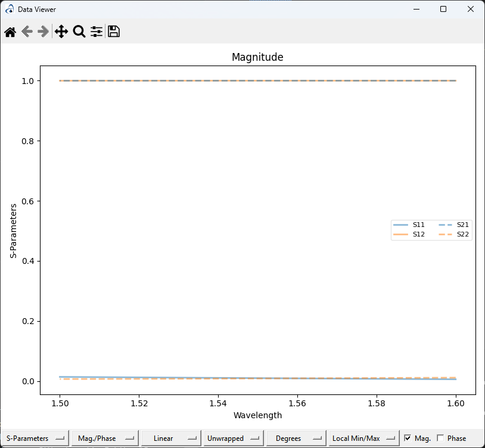Click the S11 legend line sample

[400, 225]
